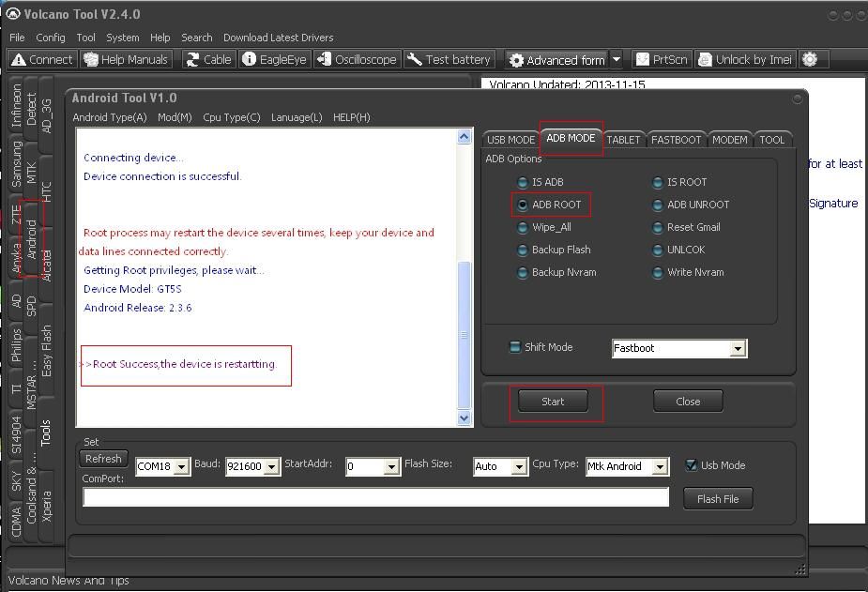Toggle the Usb Mode checkbox
Viewport: 868px width, 592px height.
click(x=691, y=465)
